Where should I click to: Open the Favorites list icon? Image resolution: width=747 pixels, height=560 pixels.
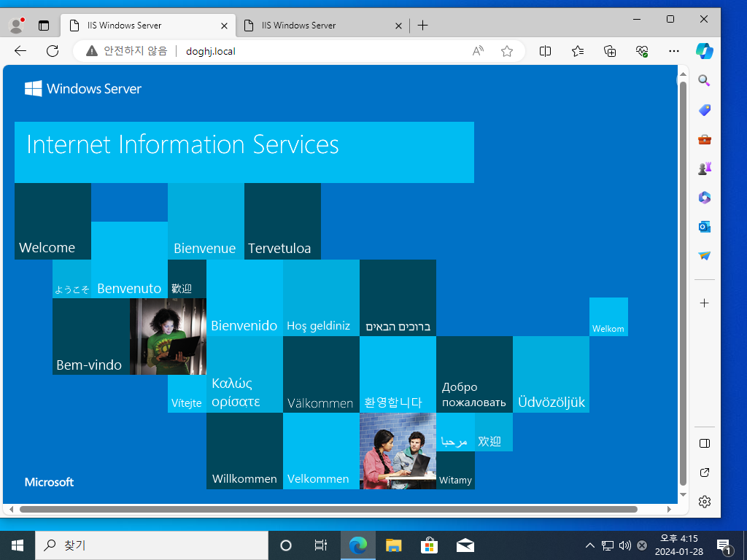pyautogui.click(x=578, y=51)
